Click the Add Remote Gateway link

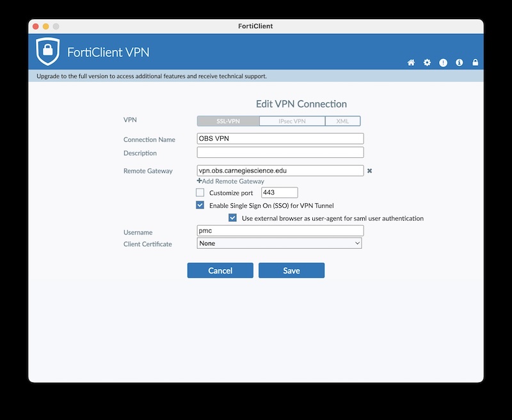tap(230, 182)
